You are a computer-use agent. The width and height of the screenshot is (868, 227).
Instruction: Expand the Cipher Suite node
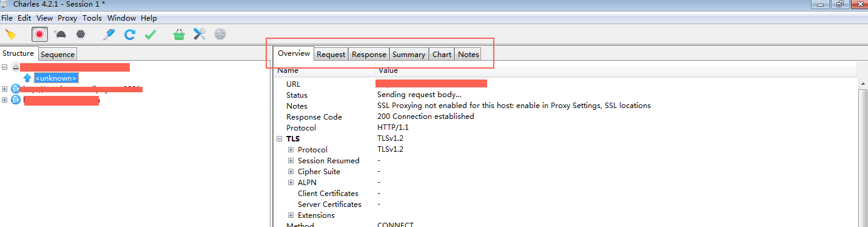[291, 172]
